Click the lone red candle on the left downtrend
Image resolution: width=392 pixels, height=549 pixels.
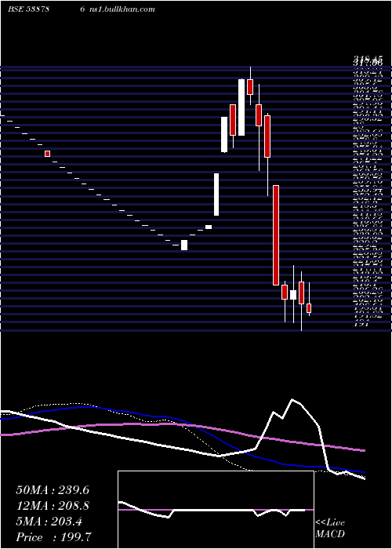click(47, 154)
